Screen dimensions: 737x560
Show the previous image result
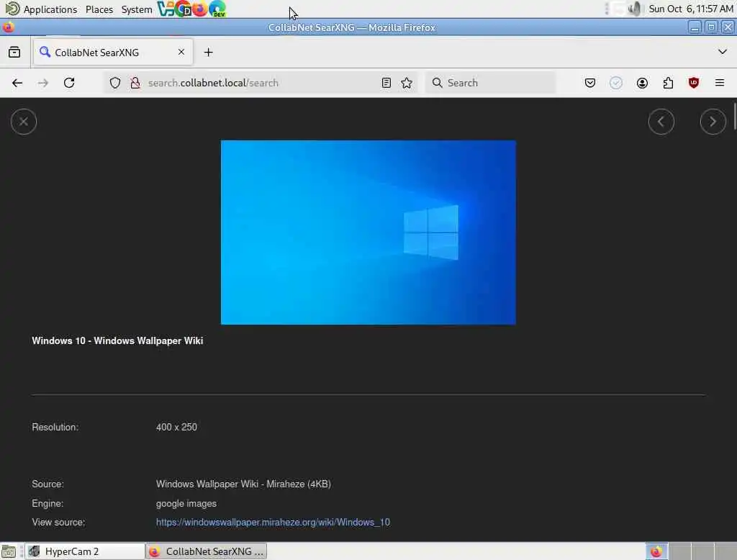(661, 122)
